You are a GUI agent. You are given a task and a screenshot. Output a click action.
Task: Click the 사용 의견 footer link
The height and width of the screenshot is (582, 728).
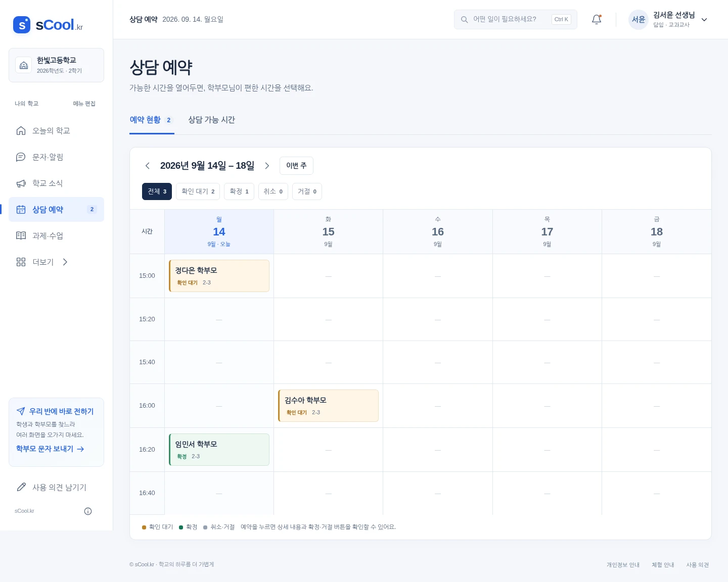[698, 565]
